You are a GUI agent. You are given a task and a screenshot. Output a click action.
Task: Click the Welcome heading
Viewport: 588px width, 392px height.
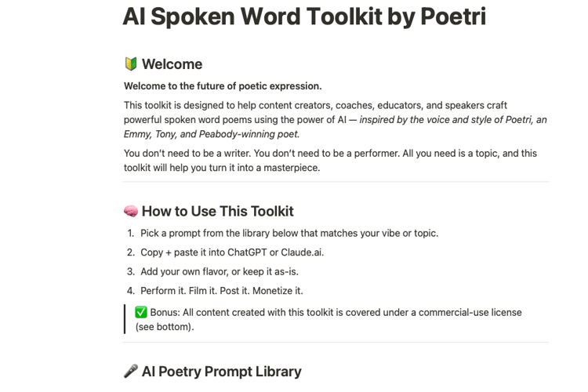click(x=172, y=64)
